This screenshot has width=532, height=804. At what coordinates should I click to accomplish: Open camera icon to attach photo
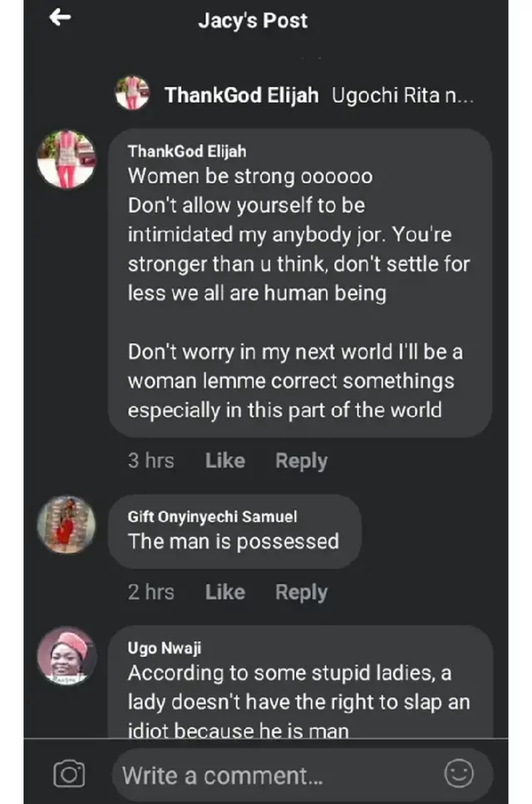69,774
